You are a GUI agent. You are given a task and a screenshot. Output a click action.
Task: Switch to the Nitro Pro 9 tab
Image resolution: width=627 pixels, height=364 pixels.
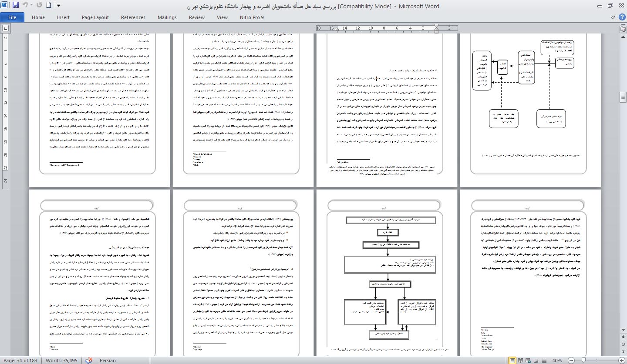coord(251,17)
